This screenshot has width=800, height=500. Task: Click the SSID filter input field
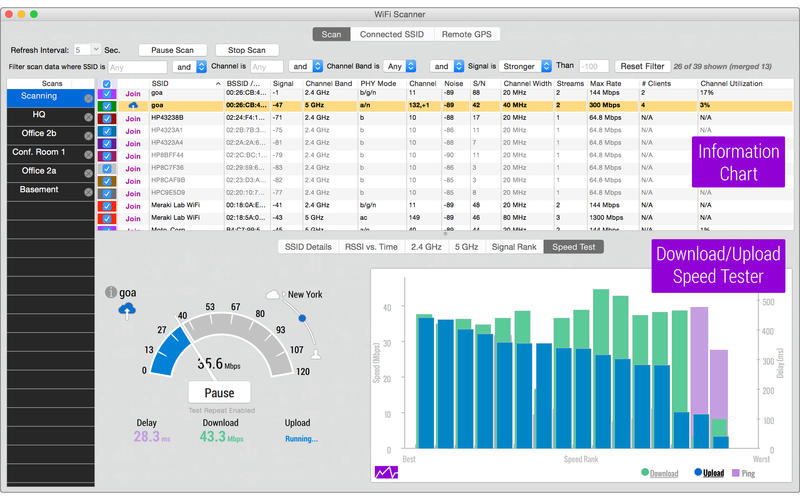137,66
